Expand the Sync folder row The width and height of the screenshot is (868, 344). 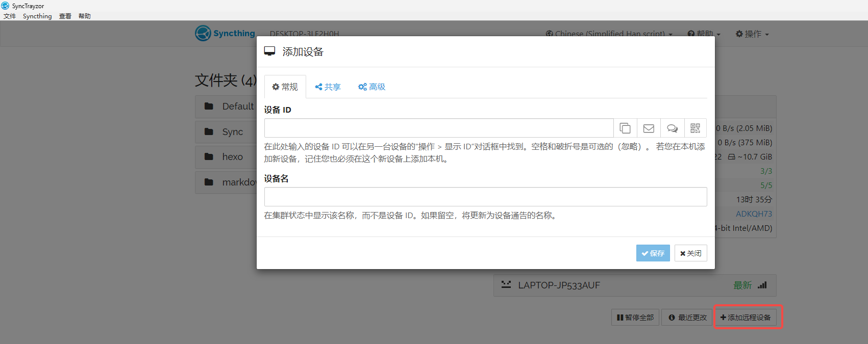pyautogui.click(x=226, y=132)
